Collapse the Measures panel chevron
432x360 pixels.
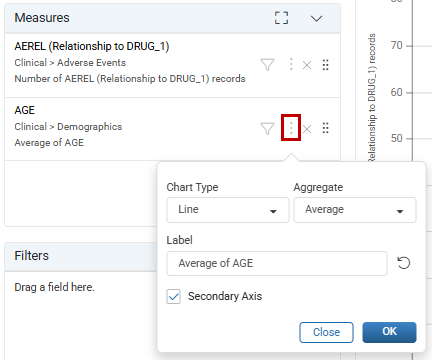tap(316, 18)
